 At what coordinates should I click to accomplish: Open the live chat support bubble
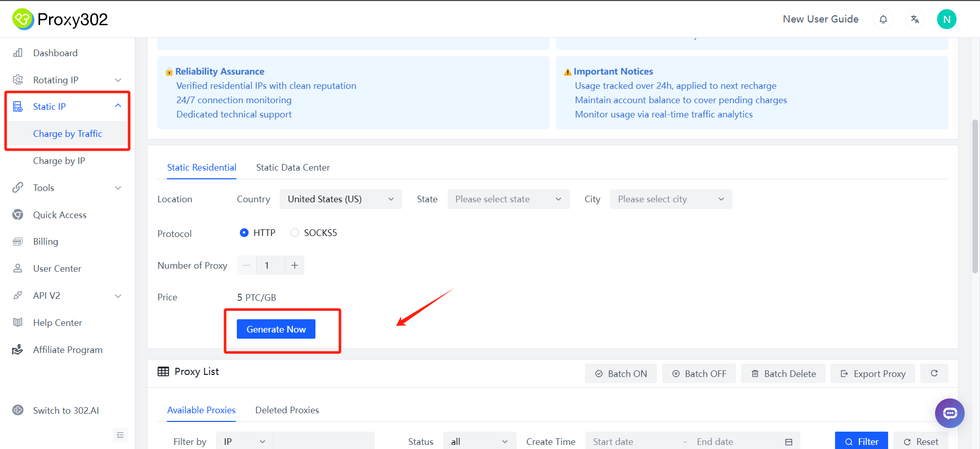(x=949, y=413)
